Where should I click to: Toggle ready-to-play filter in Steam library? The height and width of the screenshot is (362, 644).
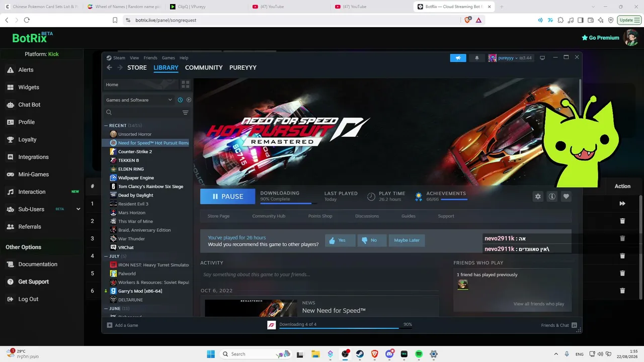click(x=189, y=100)
